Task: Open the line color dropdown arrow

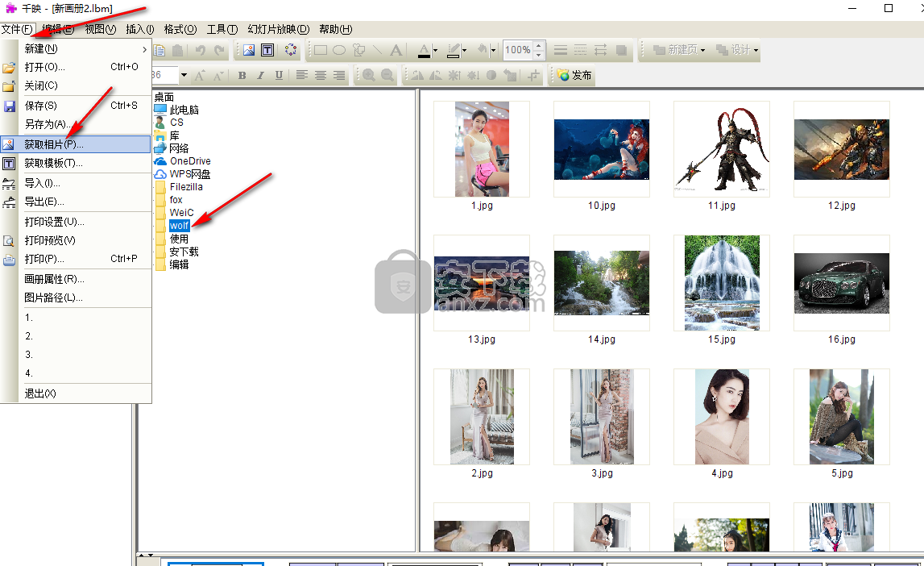Action: (464, 51)
